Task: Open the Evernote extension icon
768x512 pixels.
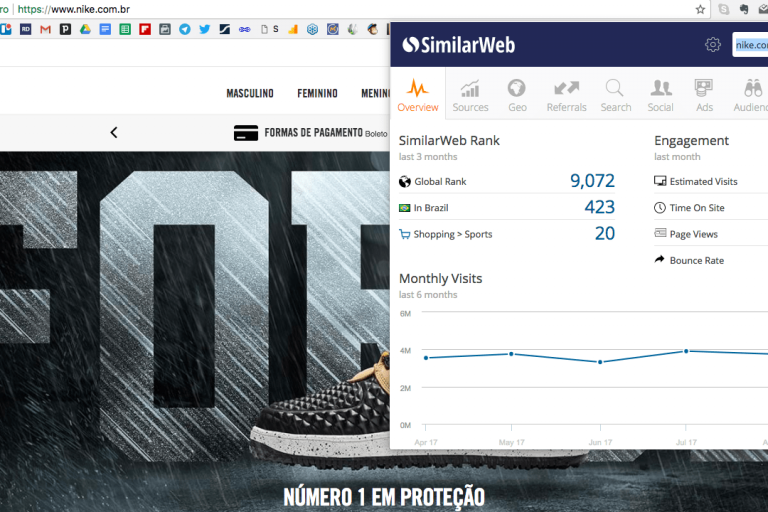Action: click(x=744, y=9)
